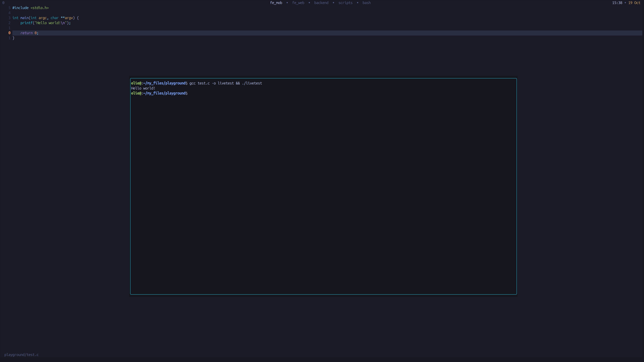Click the highlighted return 0; line

[x=29, y=33]
